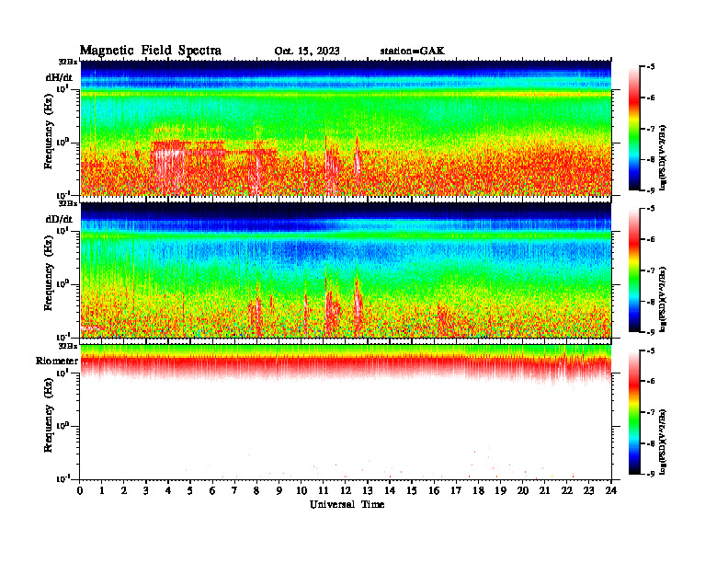Screen dimensions: 728x563
Task: Click the "1" hour tick label
Action: point(102,491)
